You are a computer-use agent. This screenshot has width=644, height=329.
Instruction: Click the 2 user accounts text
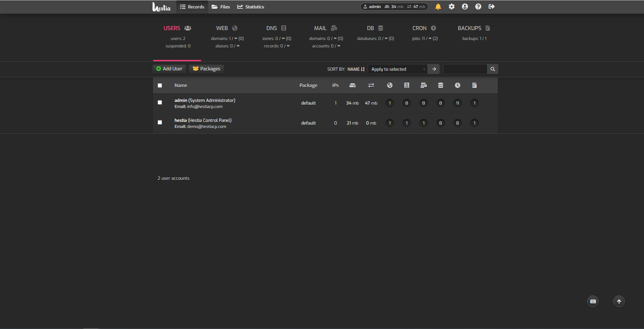(174, 178)
